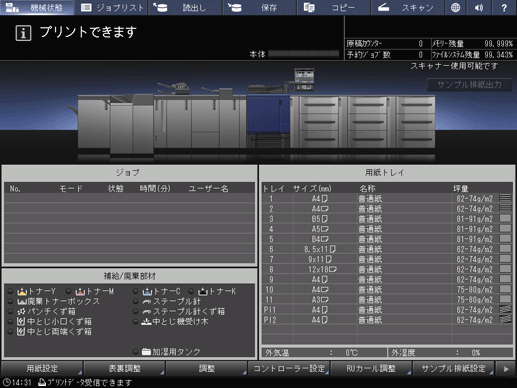Switch to the コピー tab
Screen dimensions: 517x388
(334, 7)
